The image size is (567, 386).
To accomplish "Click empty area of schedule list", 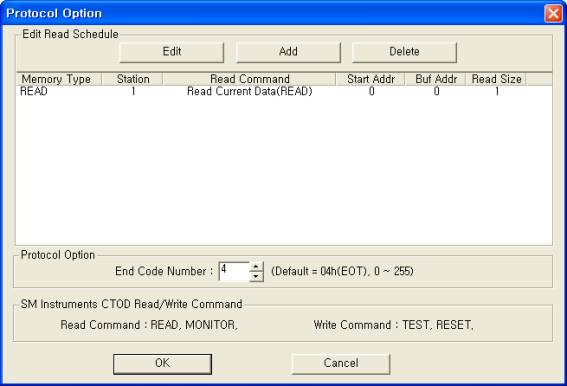I will coord(284,170).
